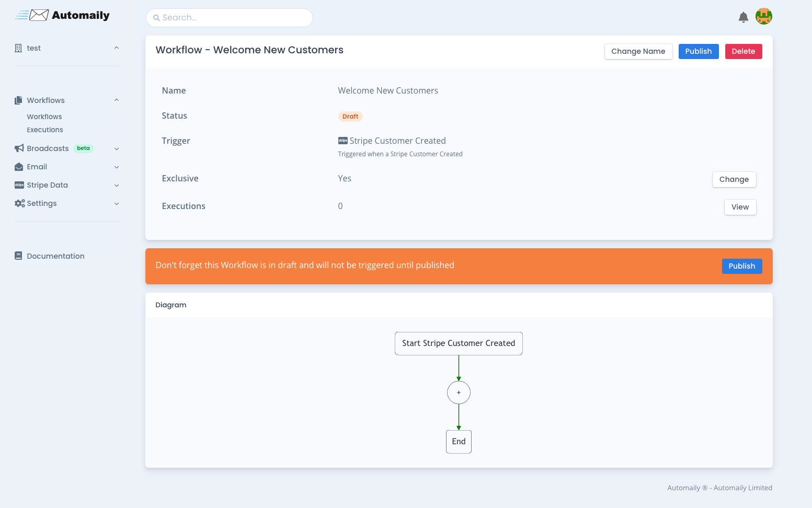812x508 pixels.
Task: Open the Broadcasts menu label
Action: click(48, 148)
